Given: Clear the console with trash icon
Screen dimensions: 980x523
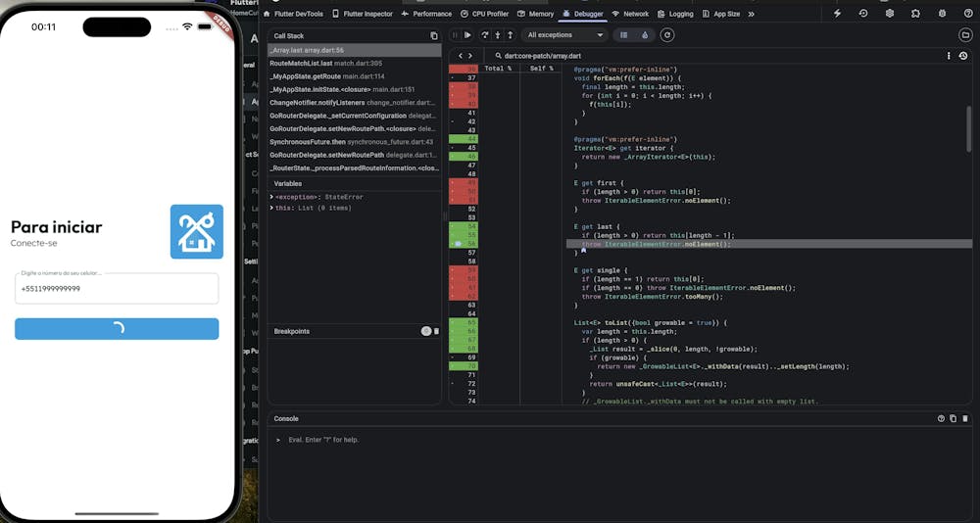Looking at the screenshot, I should pos(964,418).
